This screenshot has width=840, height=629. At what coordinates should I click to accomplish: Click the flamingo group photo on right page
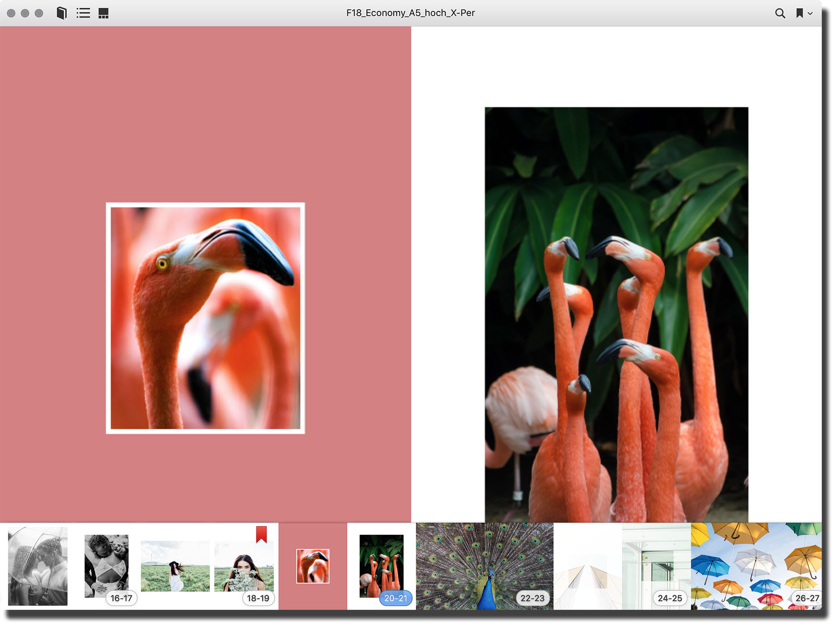coord(616,314)
